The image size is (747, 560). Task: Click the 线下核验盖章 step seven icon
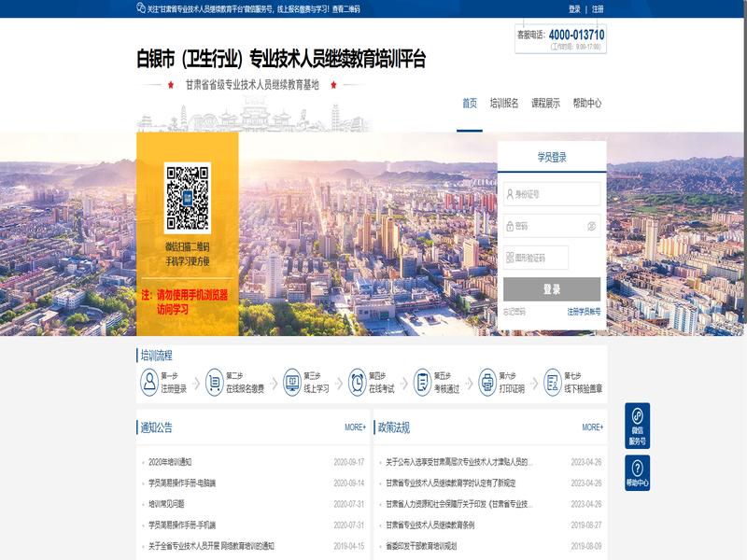(x=553, y=383)
